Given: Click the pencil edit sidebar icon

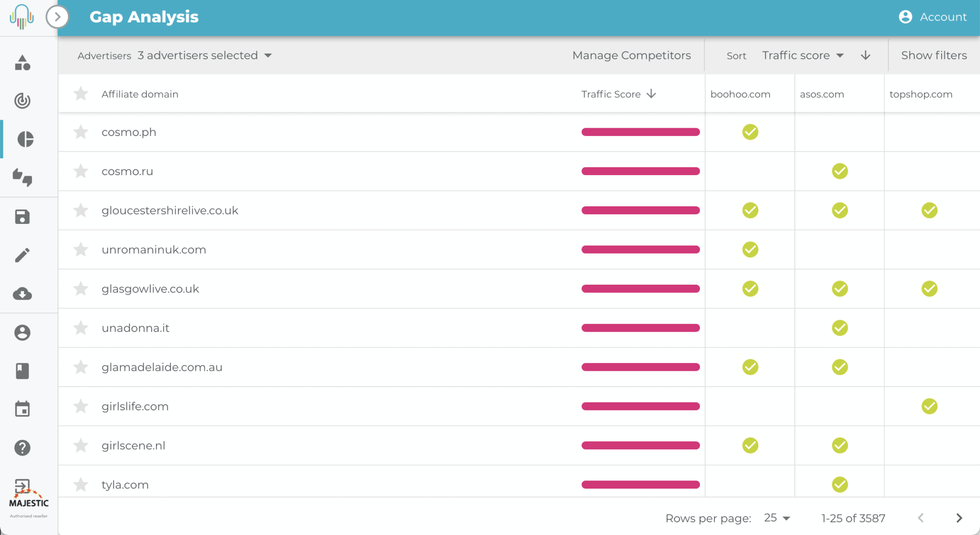Looking at the screenshot, I should tap(22, 255).
